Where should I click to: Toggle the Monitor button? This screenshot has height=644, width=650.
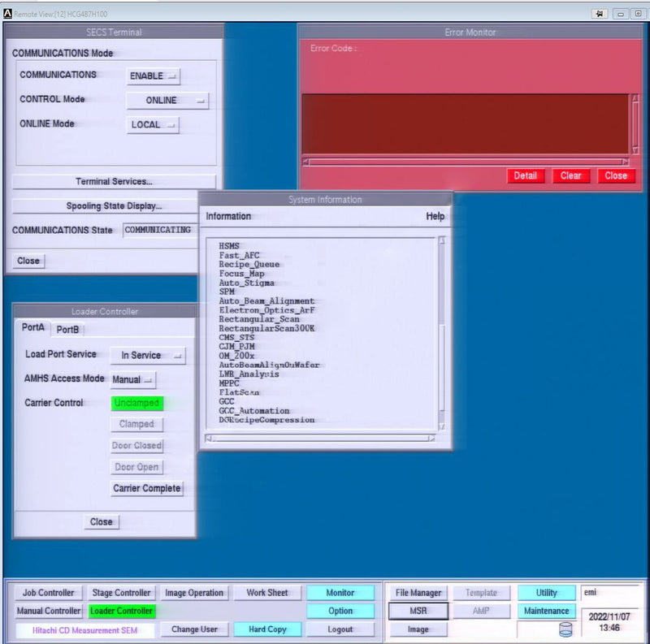(340, 593)
